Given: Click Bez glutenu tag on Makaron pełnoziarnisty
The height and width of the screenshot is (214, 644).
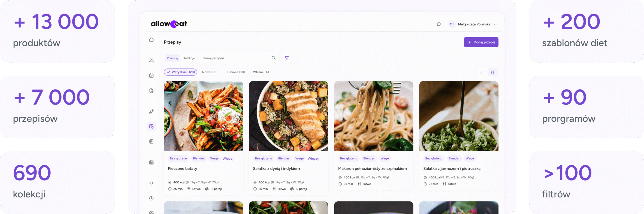Looking at the screenshot, I should [x=349, y=158].
